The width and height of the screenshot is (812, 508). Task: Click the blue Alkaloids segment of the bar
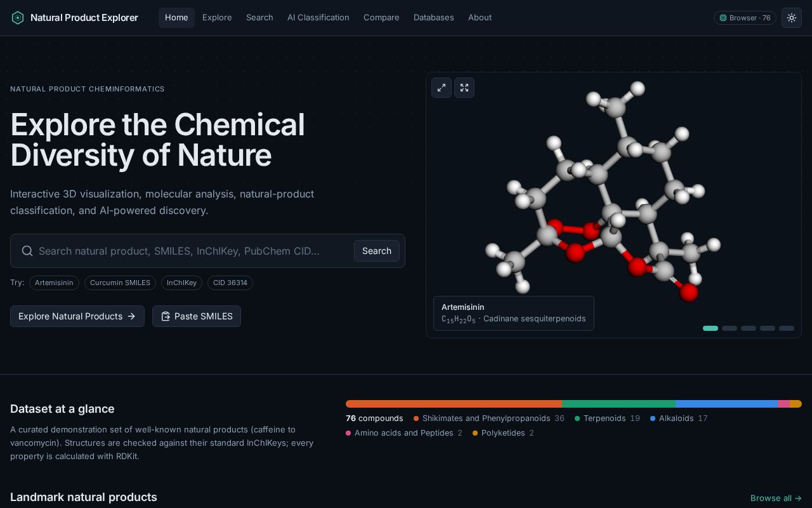coord(727,404)
